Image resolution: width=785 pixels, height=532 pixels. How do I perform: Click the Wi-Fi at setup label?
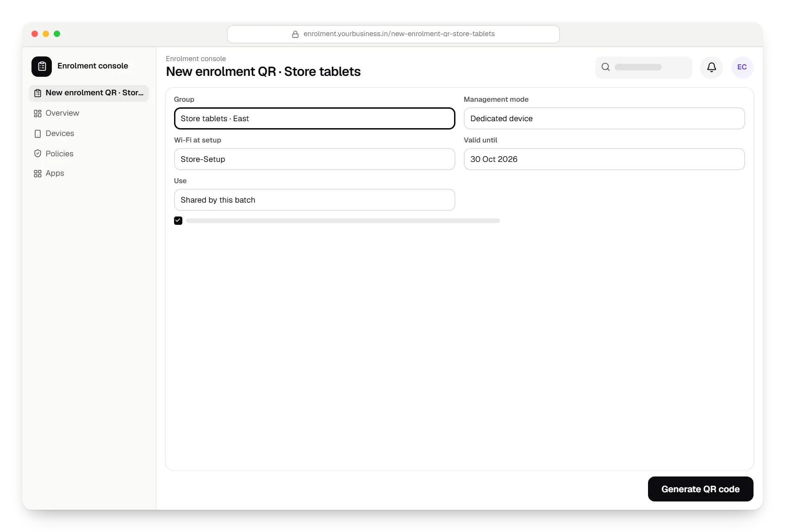click(x=198, y=140)
